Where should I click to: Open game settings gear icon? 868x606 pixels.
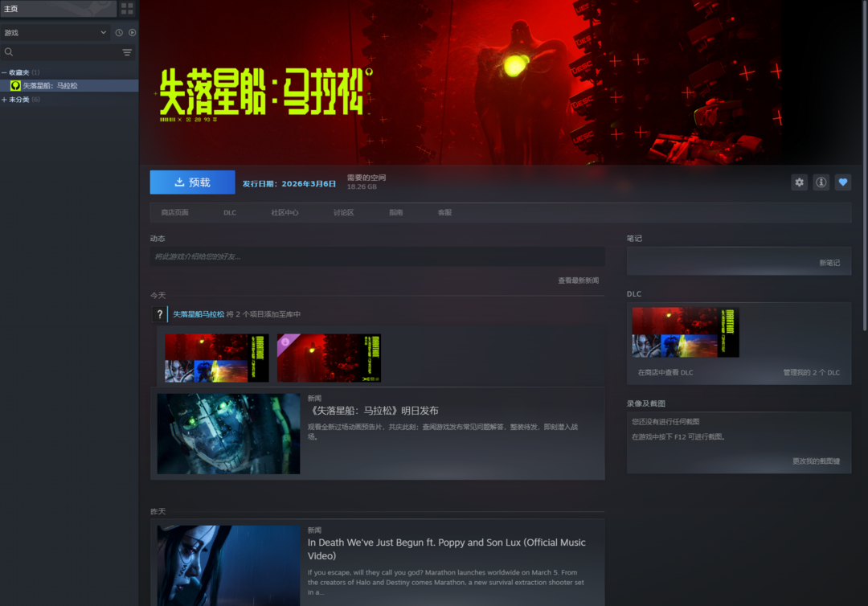click(799, 182)
